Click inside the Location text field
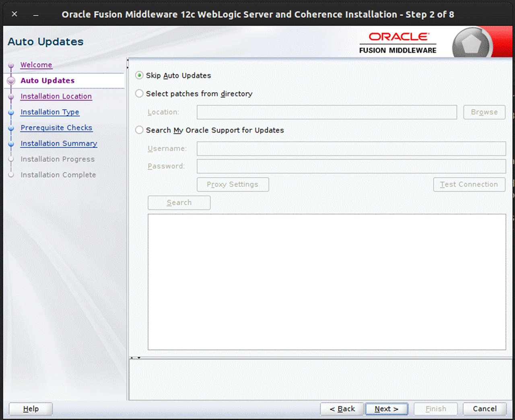 click(x=327, y=112)
